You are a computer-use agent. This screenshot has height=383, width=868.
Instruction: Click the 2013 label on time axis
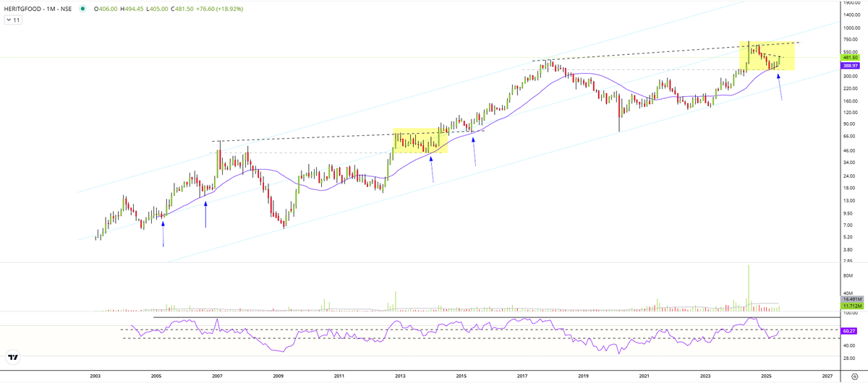[400, 376]
